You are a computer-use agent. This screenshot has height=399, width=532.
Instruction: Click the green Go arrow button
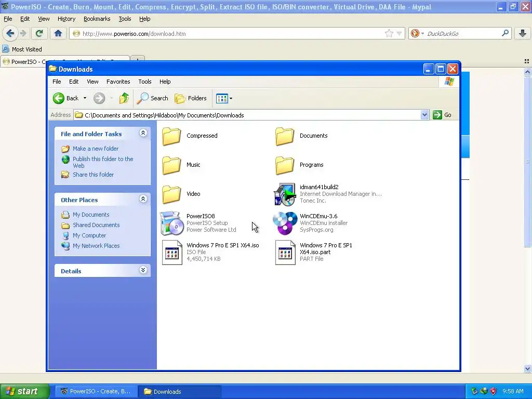coord(437,115)
